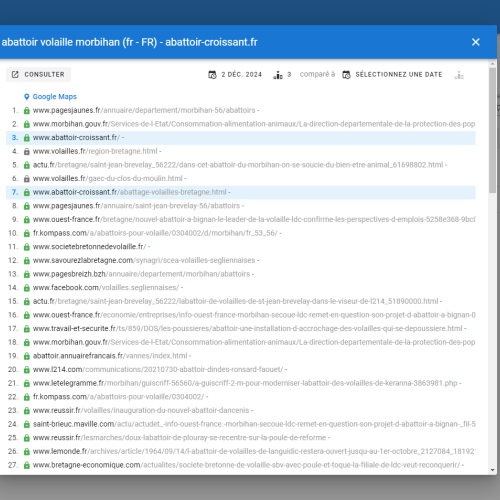Click green padlock on facebook.com result 14
Image resolution: width=500 pixels, height=500 pixels.
[27, 288]
